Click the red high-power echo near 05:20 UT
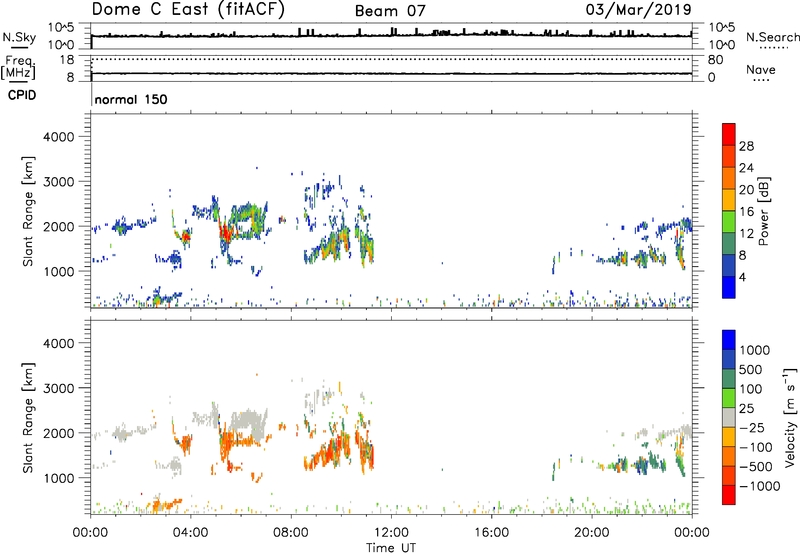The height and width of the screenshot is (554, 800). 225,232
